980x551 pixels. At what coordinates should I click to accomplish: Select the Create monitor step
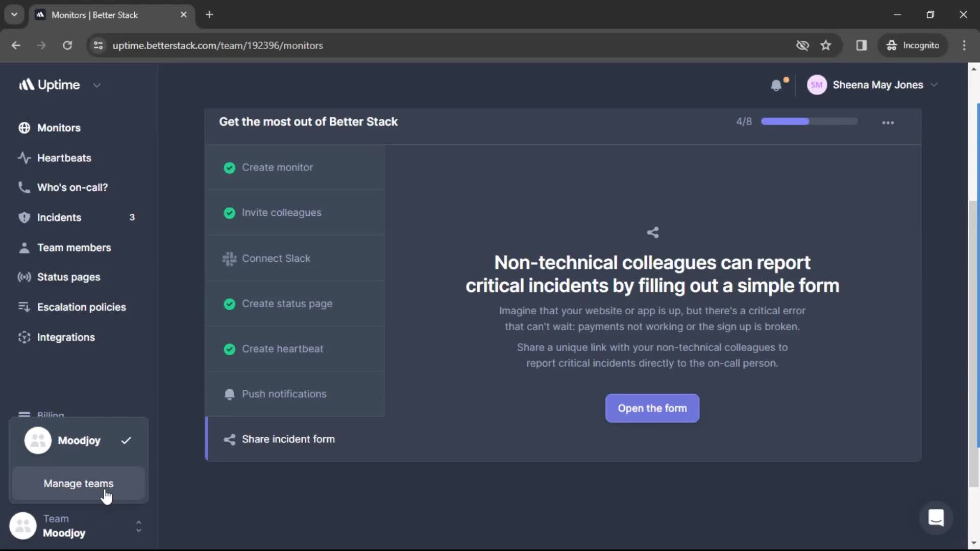point(295,167)
